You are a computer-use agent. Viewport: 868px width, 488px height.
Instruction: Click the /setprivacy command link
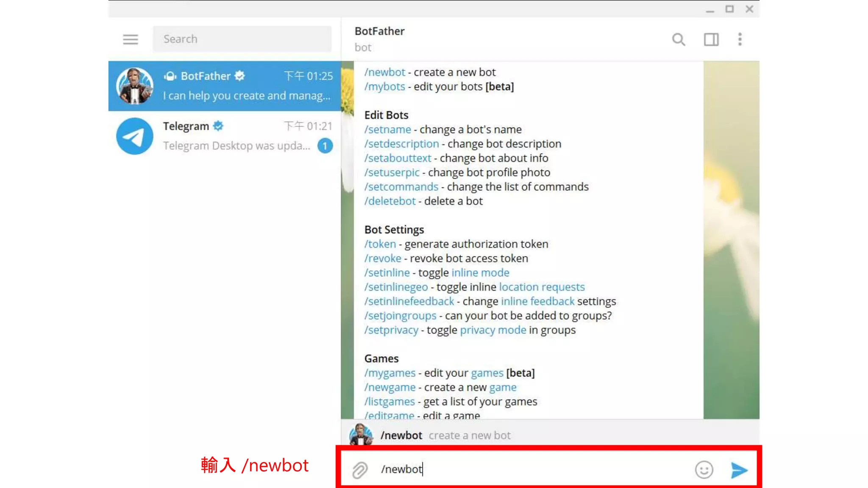(x=391, y=330)
